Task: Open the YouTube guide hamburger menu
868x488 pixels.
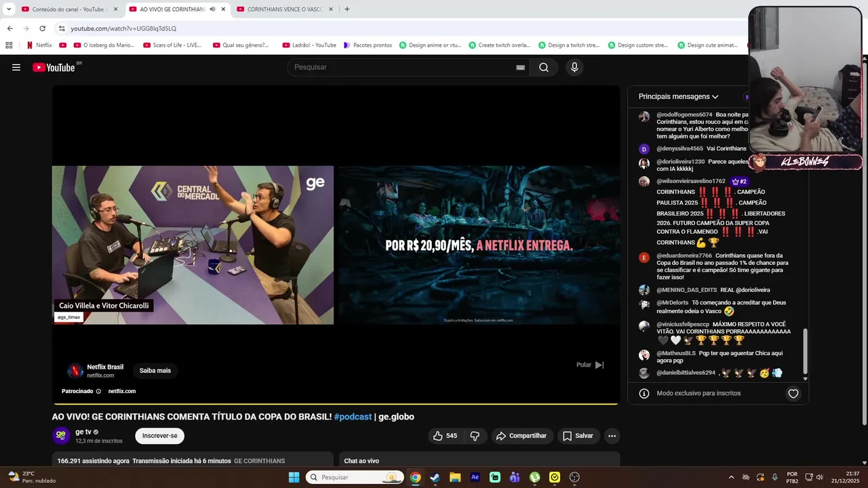Action: click(16, 67)
